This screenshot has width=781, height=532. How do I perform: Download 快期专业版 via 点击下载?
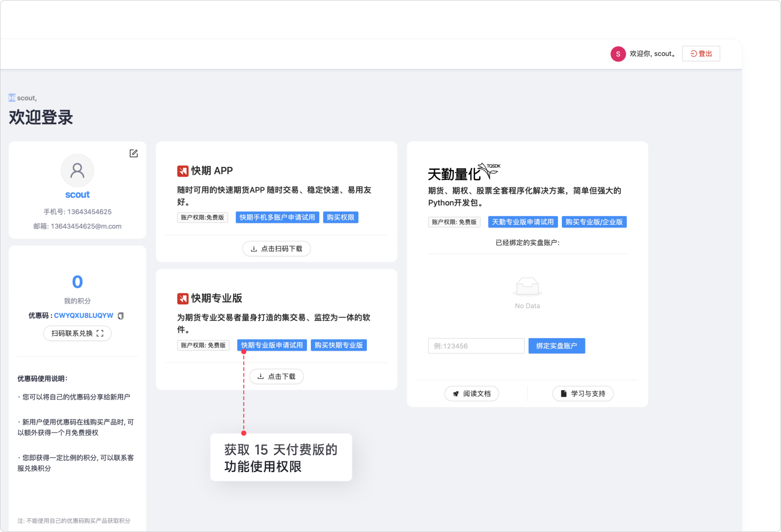click(x=276, y=377)
